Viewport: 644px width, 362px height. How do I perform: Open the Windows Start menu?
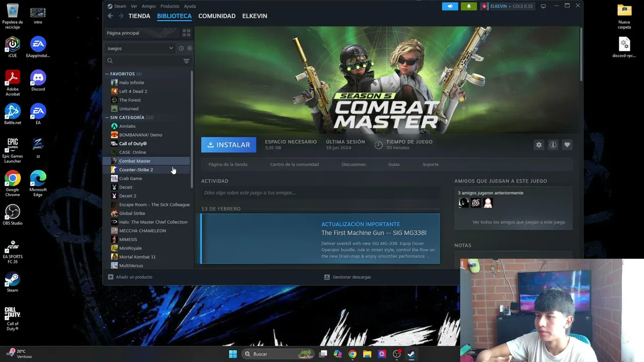coord(233,354)
